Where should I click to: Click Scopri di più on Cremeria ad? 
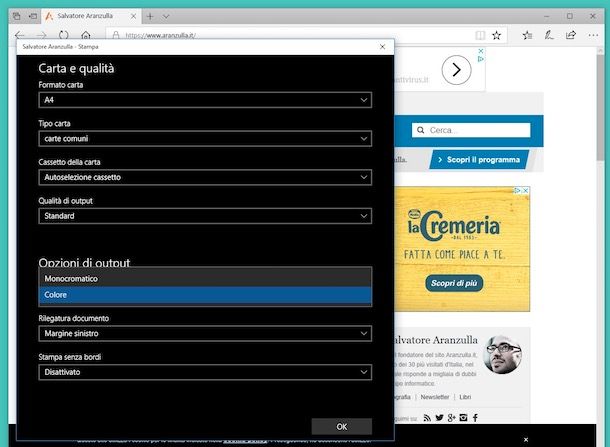pos(454,283)
